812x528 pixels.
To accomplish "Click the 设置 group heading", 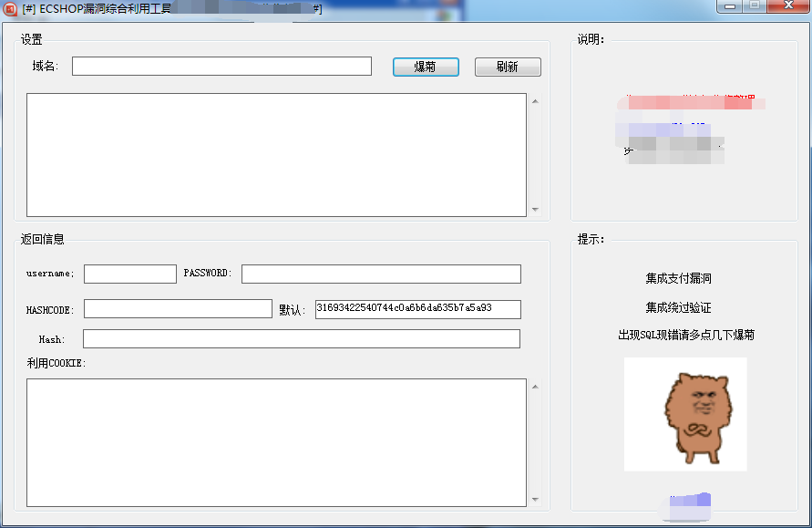I will tap(32, 39).
